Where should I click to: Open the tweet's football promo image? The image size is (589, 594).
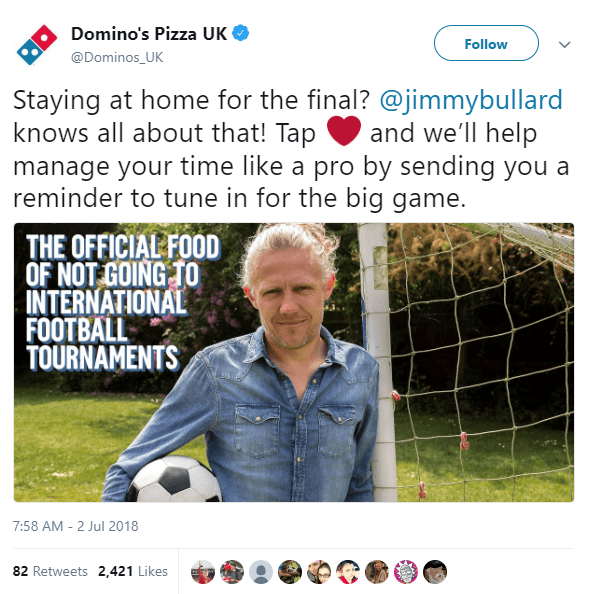[294, 363]
